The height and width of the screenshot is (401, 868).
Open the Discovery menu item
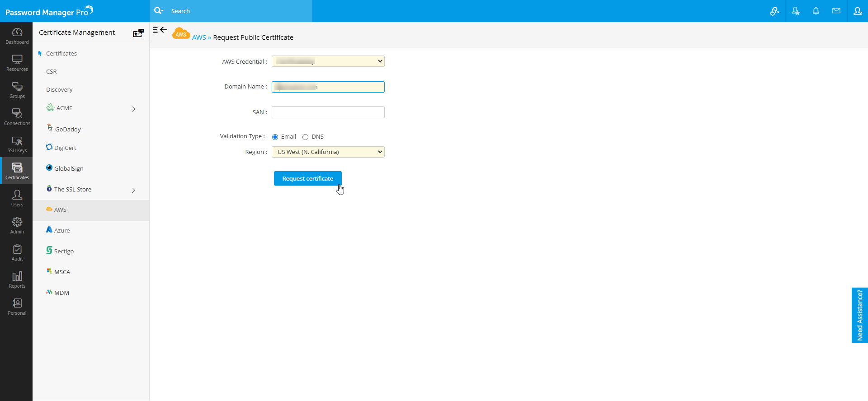[59, 89]
